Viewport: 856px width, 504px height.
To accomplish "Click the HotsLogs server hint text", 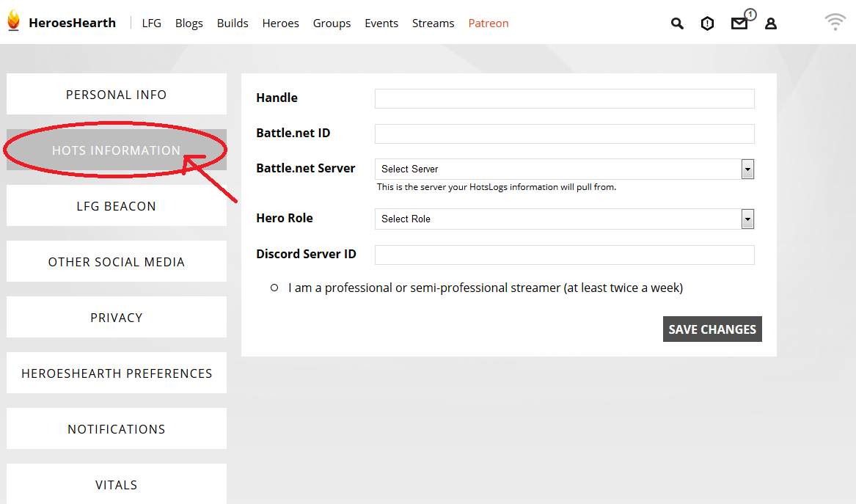I will pos(497,187).
